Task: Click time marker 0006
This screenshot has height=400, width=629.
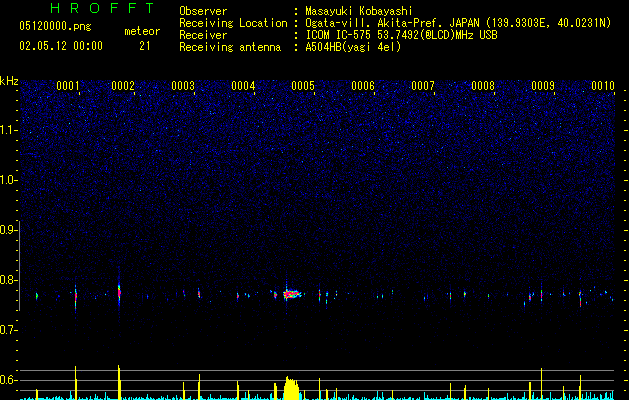Action: click(x=363, y=86)
